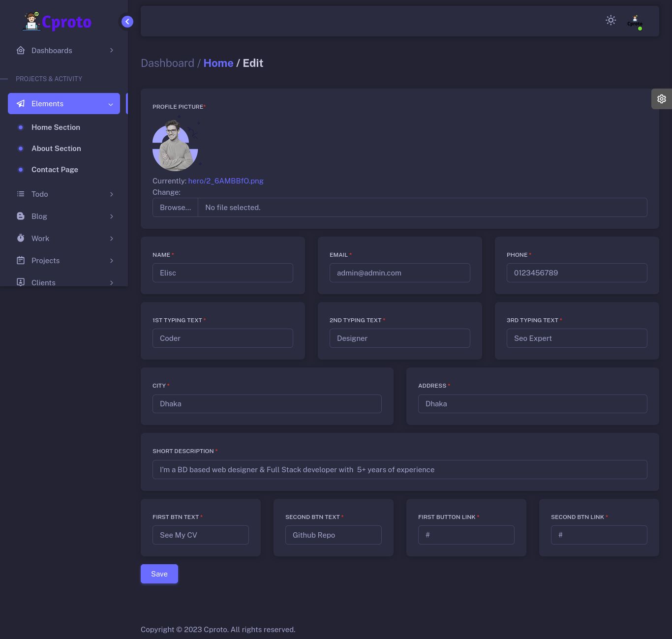
Task: Focus the Address input field
Action: [533, 403]
